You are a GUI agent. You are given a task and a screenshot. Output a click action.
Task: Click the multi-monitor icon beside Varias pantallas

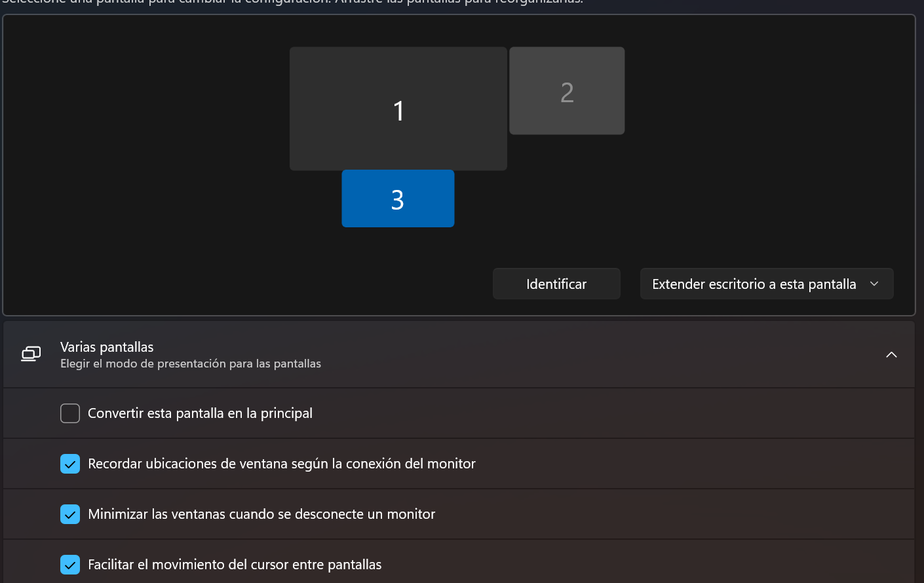tap(31, 354)
